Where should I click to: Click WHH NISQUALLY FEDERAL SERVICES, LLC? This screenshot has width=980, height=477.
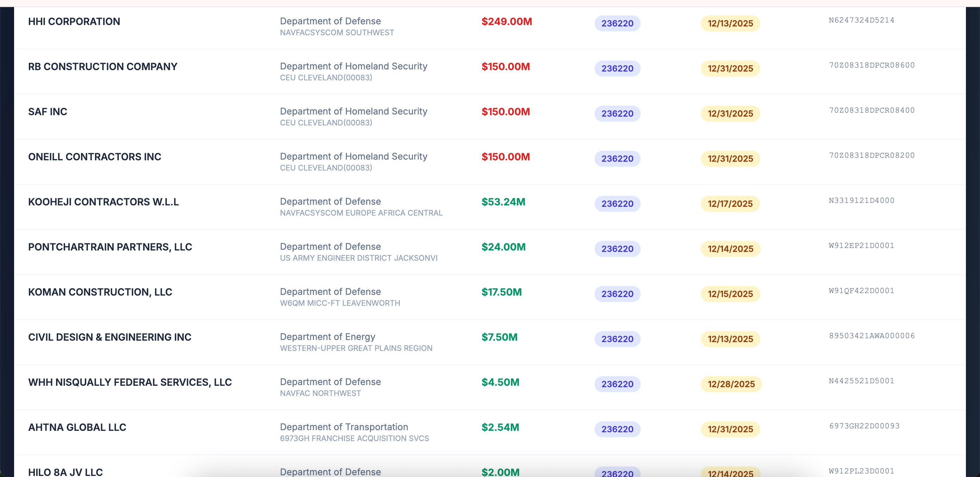point(130,382)
